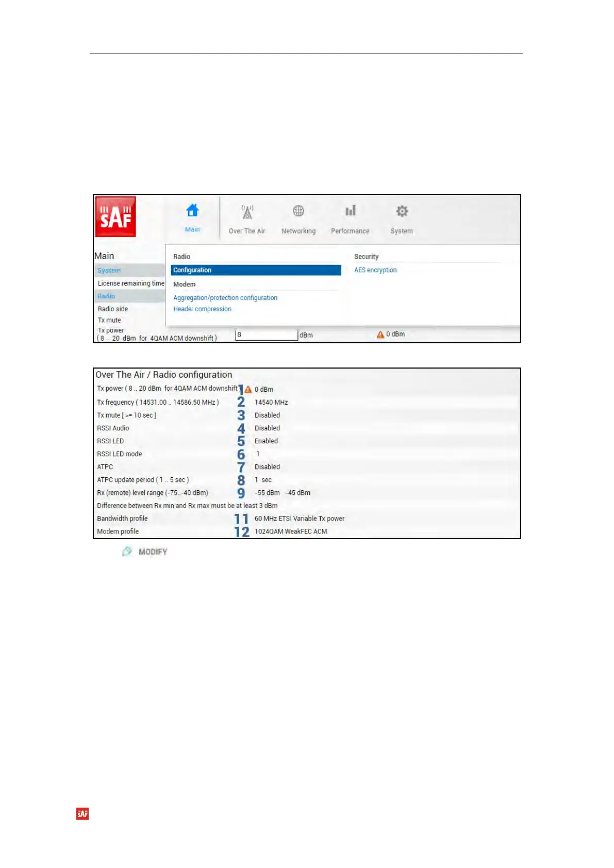Click the -45 dBm Rx level value

(298, 493)
